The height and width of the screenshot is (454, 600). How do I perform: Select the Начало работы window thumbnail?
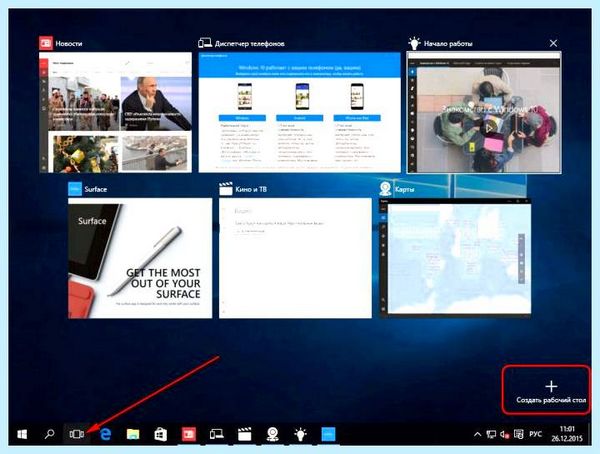(x=484, y=112)
